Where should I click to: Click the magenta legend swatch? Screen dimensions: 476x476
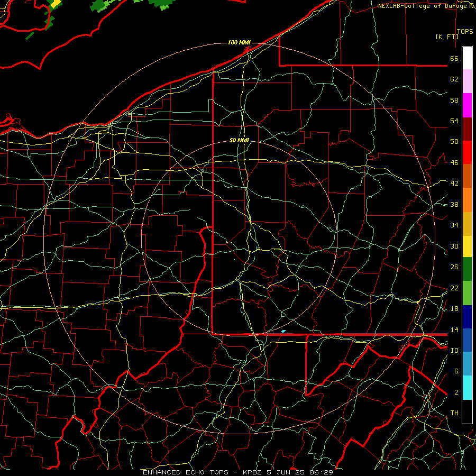(467, 105)
